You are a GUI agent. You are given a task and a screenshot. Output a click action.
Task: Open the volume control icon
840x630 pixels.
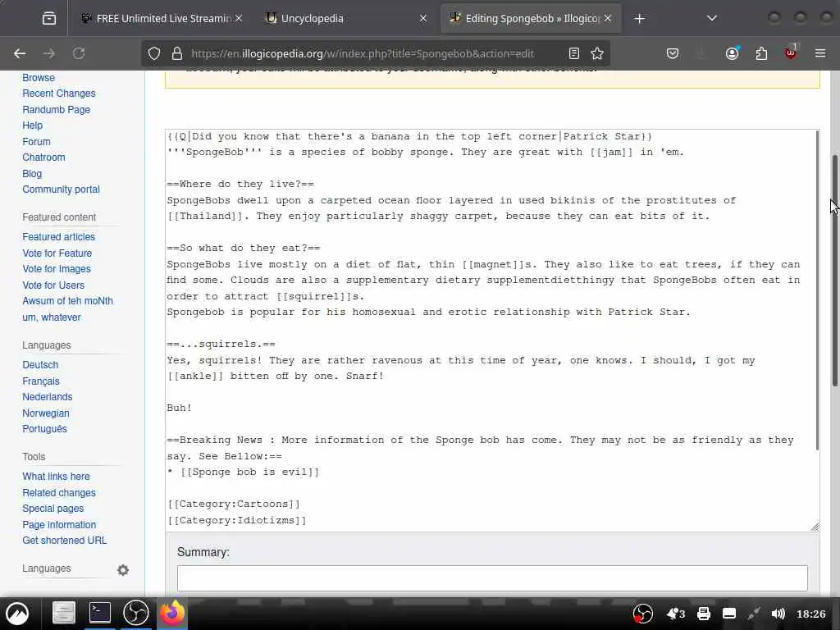click(x=778, y=614)
